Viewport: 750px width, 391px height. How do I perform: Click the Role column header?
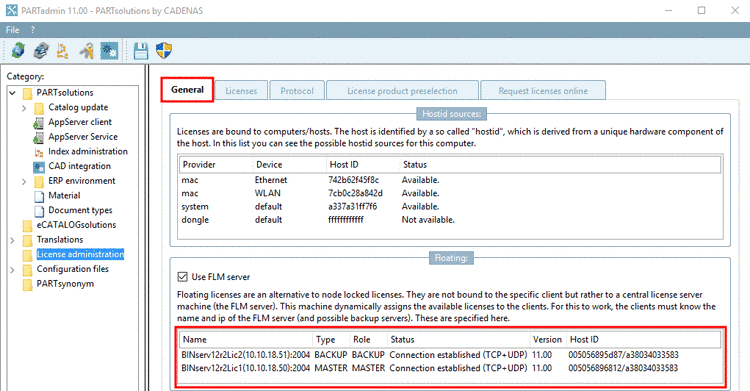click(368, 339)
